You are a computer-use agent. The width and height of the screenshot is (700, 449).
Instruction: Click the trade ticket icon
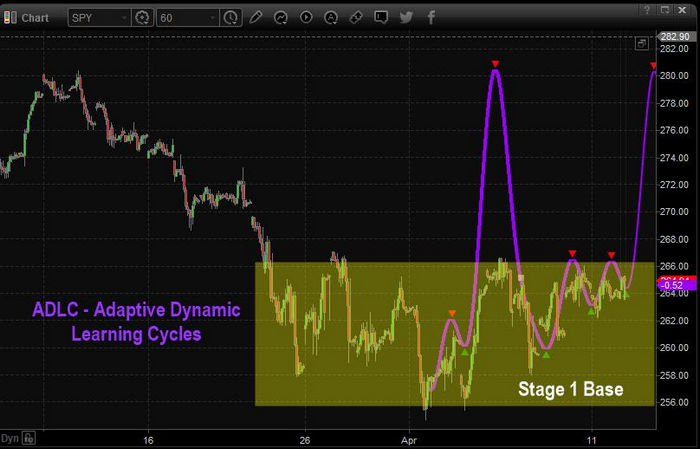click(x=356, y=17)
